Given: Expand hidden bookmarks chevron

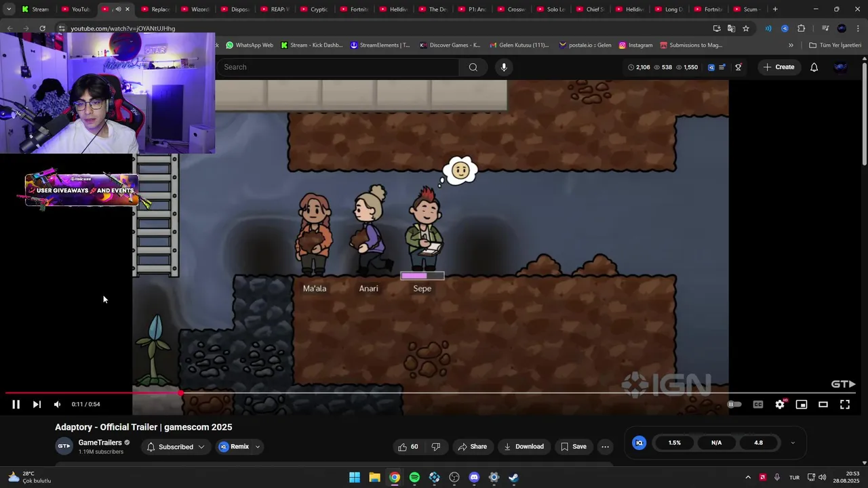Looking at the screenshot, I should 791,45.
